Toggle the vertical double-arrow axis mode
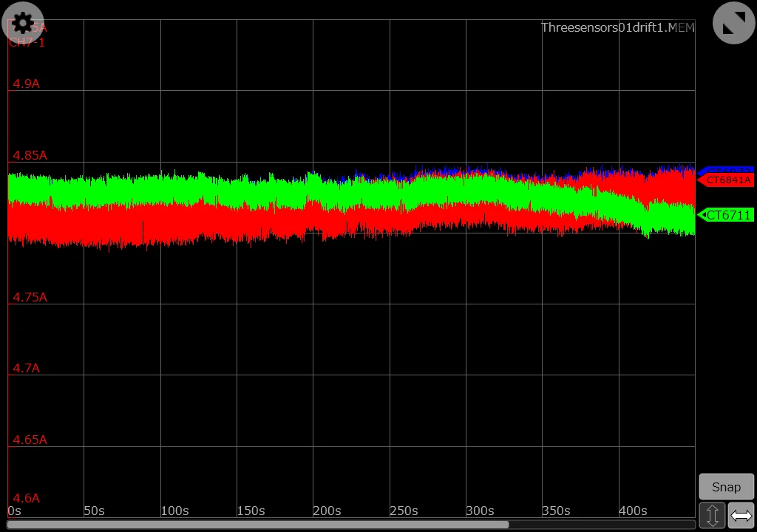 712,515
